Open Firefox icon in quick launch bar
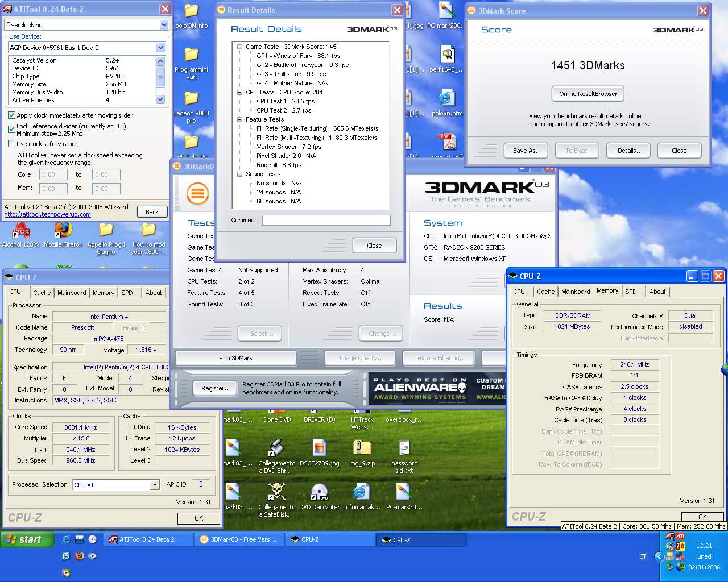 tap(79, 556)
